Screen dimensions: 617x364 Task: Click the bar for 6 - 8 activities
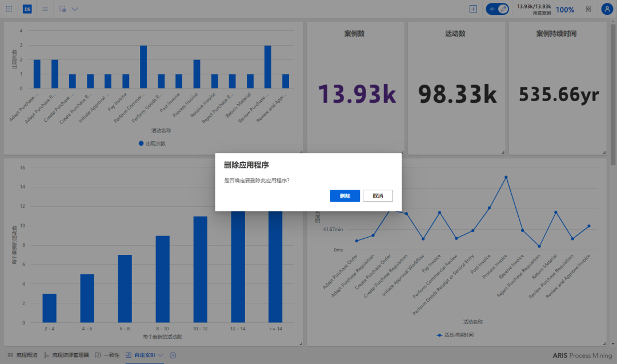click(125, 289)
